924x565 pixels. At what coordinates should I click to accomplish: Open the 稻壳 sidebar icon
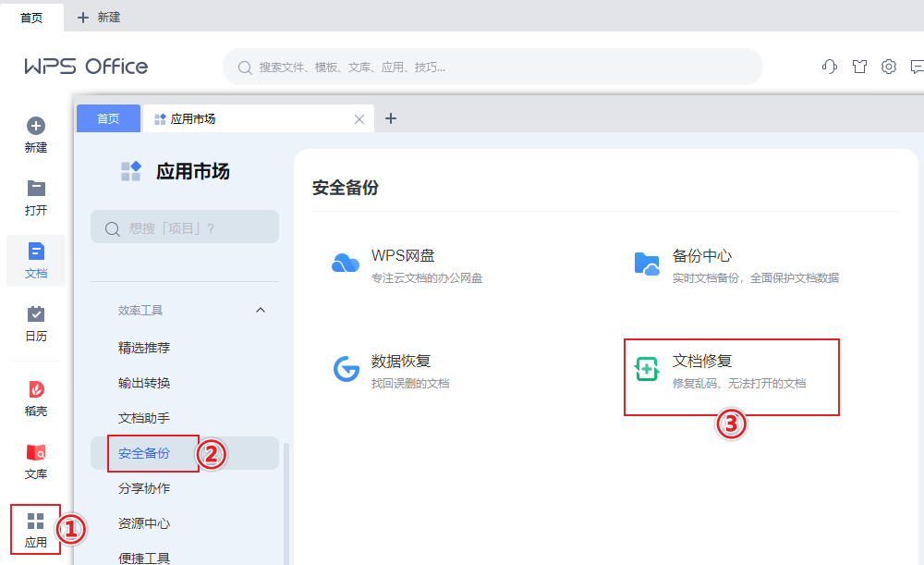36,389
